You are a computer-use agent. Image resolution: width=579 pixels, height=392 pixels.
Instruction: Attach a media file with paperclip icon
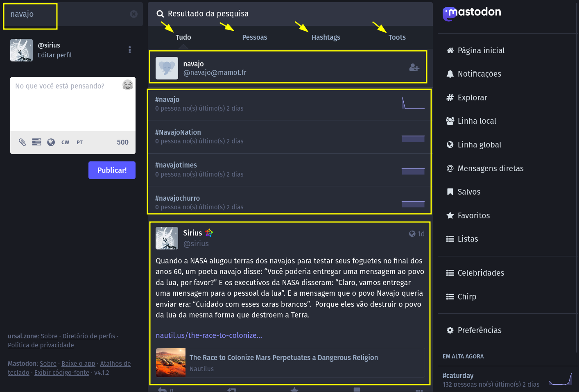tap(23, 142)
